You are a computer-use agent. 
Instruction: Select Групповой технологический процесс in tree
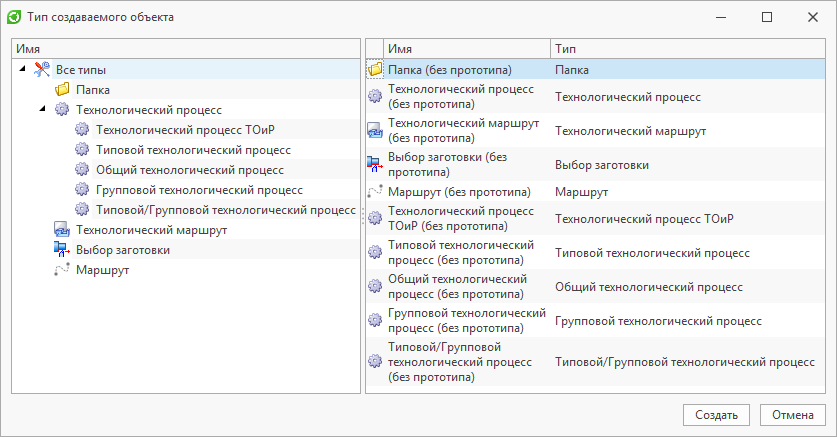(x=199, y=190)
